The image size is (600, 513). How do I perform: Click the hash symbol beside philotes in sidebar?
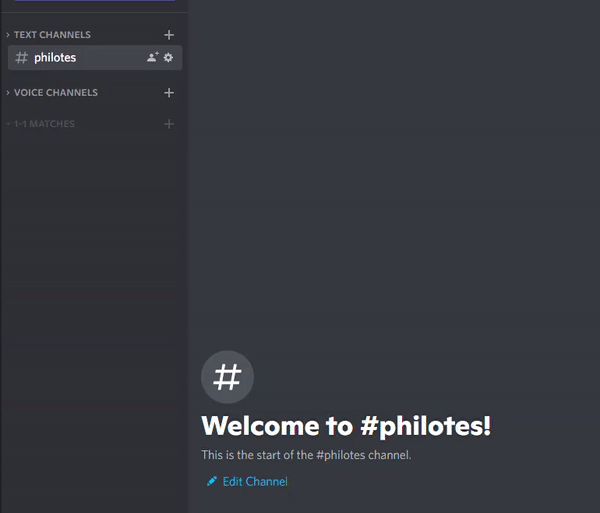tap(21, 58)
